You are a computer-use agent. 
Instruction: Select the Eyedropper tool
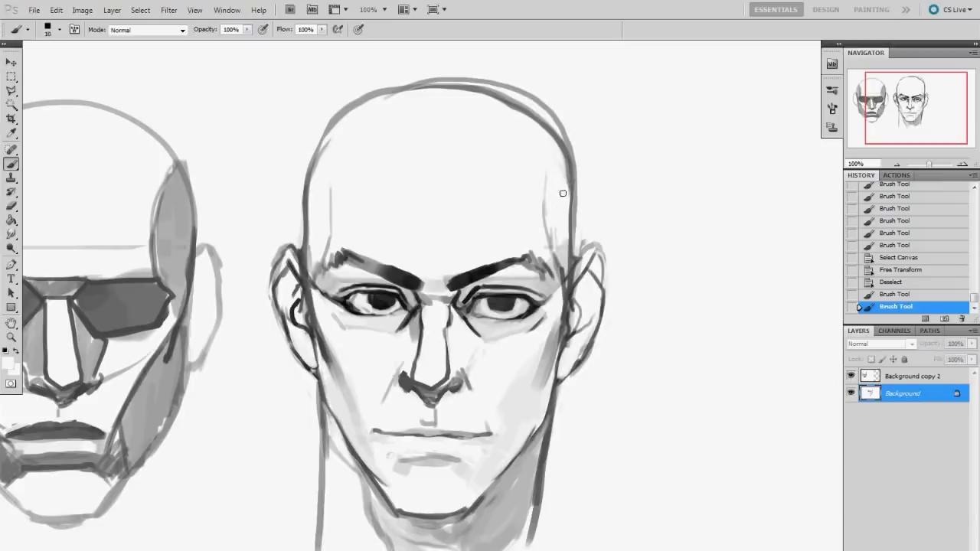11,133
